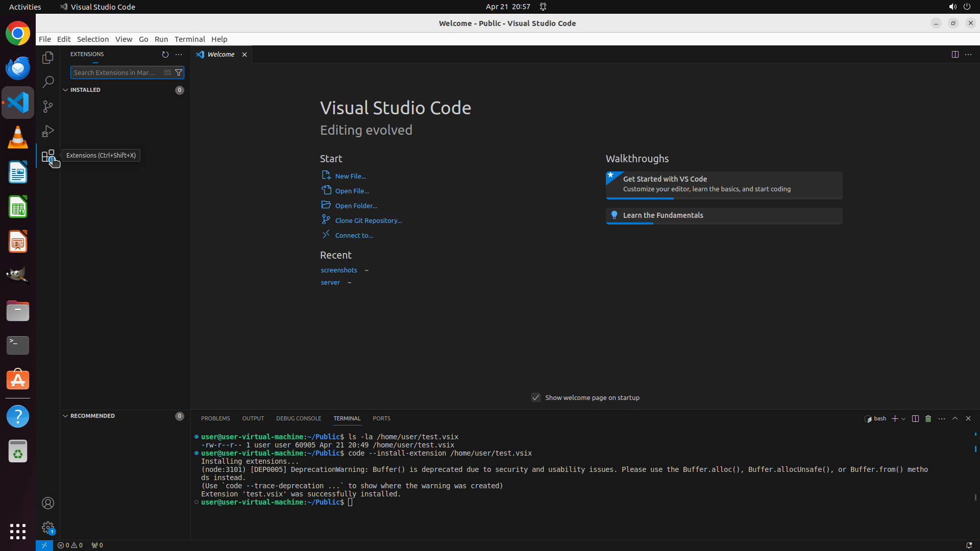Open Thunderbird from the Ubuntu dock
Screen dimensions: 980x551
click(18, 68)
